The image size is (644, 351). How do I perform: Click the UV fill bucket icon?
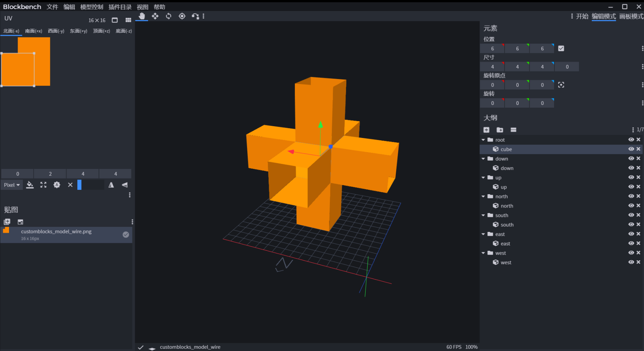click(x=30, y=185)
